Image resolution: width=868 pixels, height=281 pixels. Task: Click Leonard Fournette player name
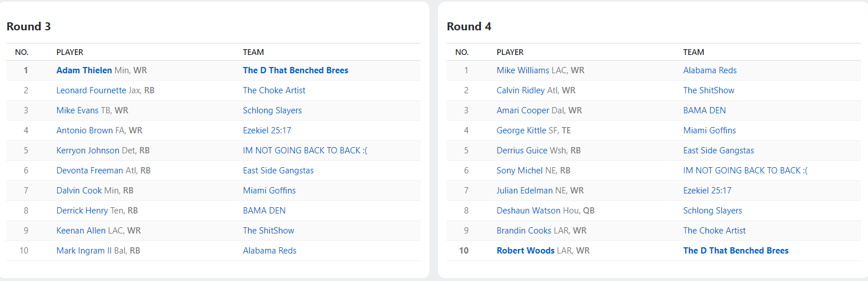click(x=91, y=90)
